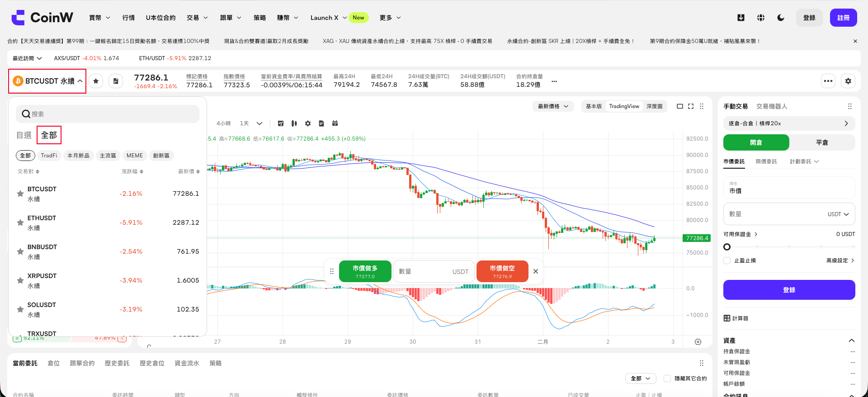Expand the 計劃委託 order type dropdown
Screen dimensions: 868x397
804,161
